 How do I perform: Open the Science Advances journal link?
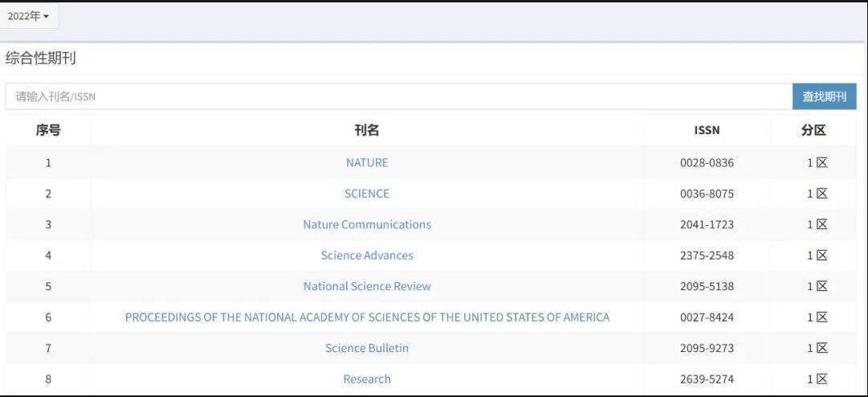point(367,256)
